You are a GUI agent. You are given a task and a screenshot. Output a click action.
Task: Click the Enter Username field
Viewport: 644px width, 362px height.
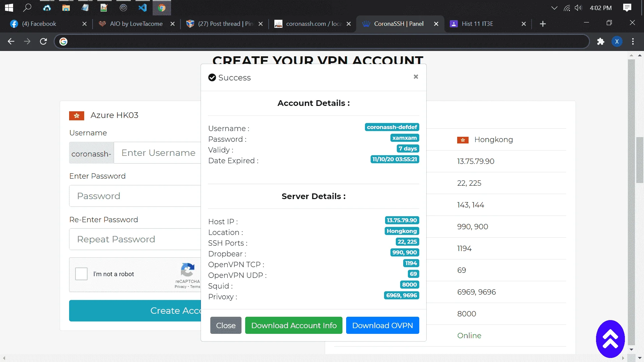click(x=157, y=153)
